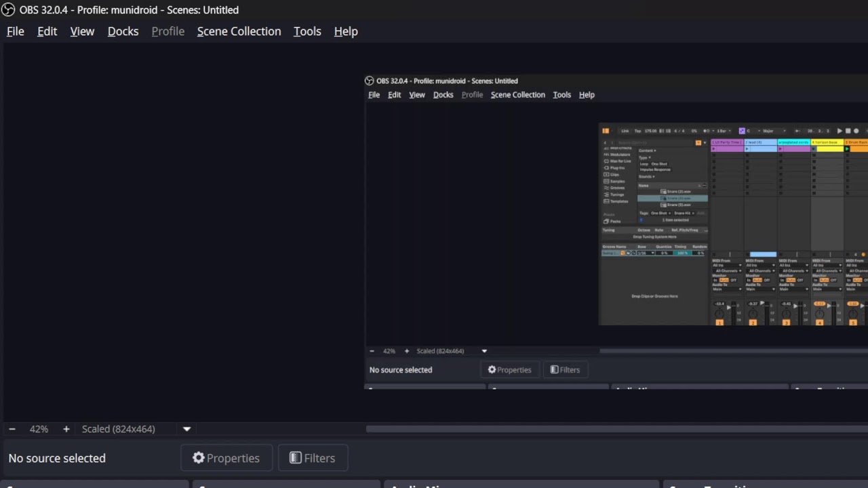Toggle the Link button in Ableton transport
The image size is (868, 488).
click(625, 131)
